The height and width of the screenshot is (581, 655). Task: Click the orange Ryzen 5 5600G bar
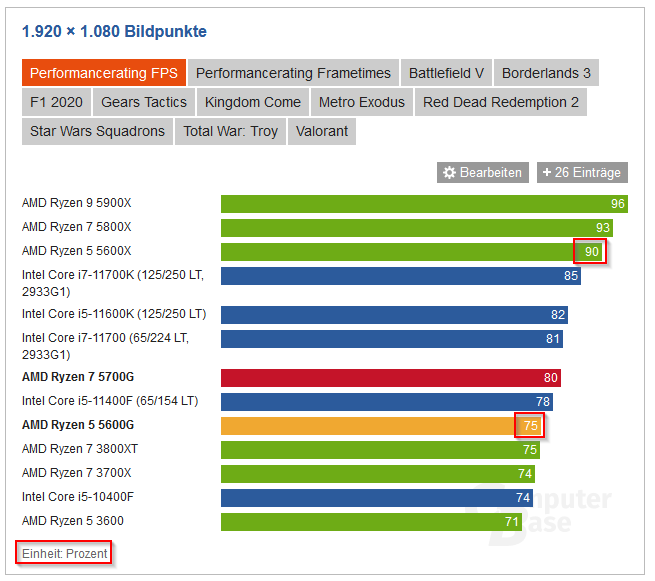pos(381,426)
